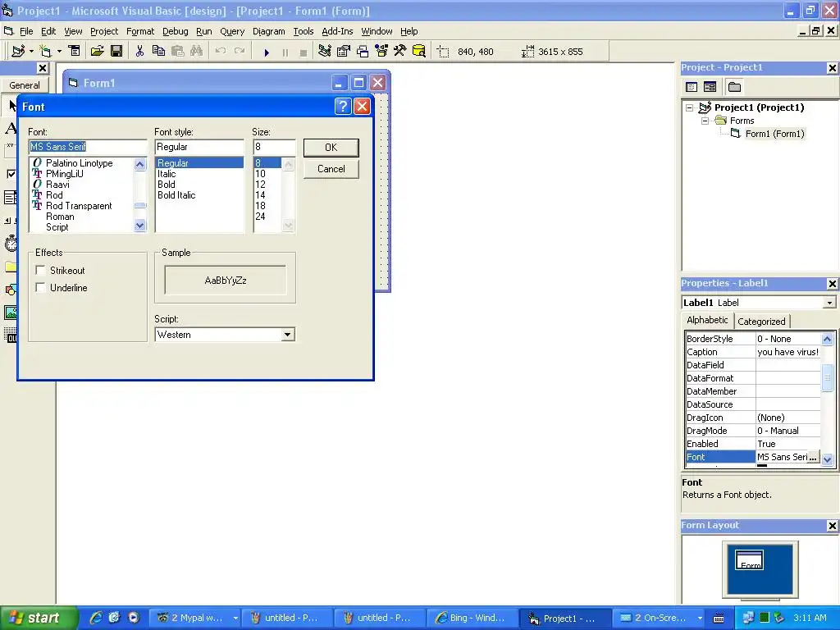
Task: Open Data View Window toolbar icon
Action: 419,52
